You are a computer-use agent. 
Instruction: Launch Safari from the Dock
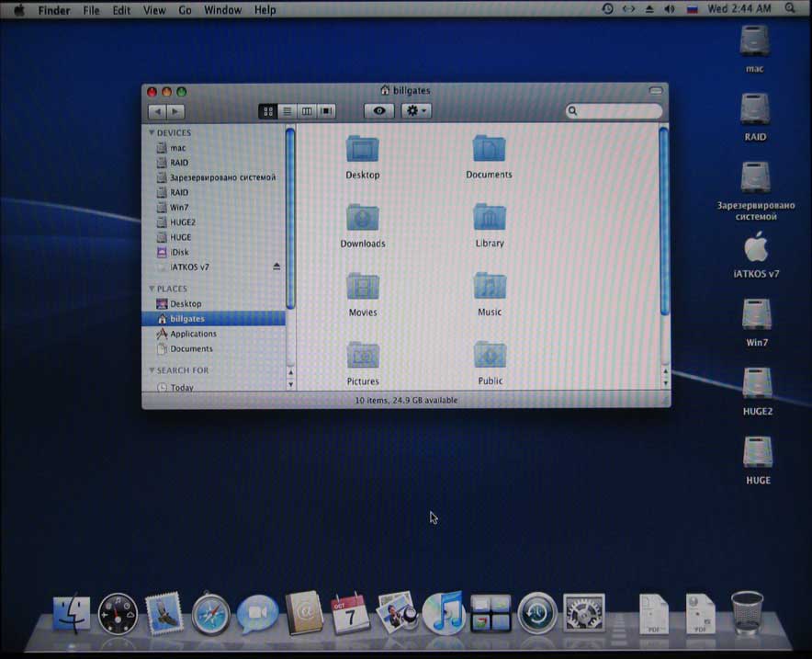coord(210,613)
